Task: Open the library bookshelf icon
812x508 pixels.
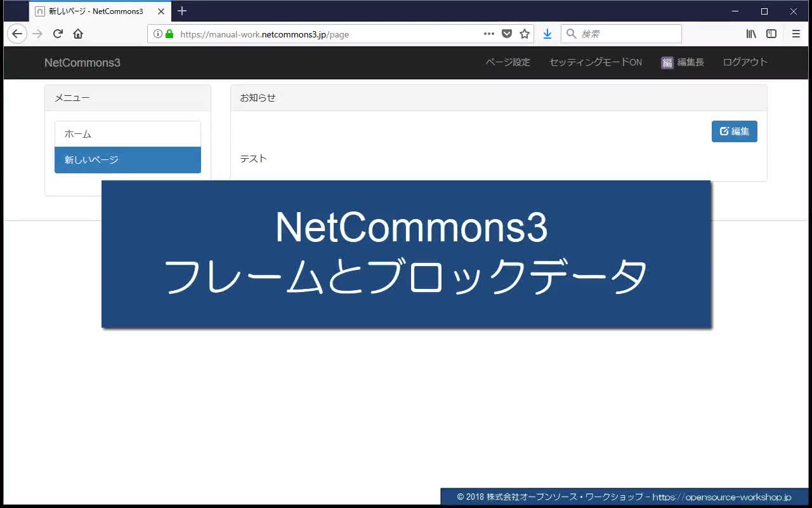Action: [751, 34]
